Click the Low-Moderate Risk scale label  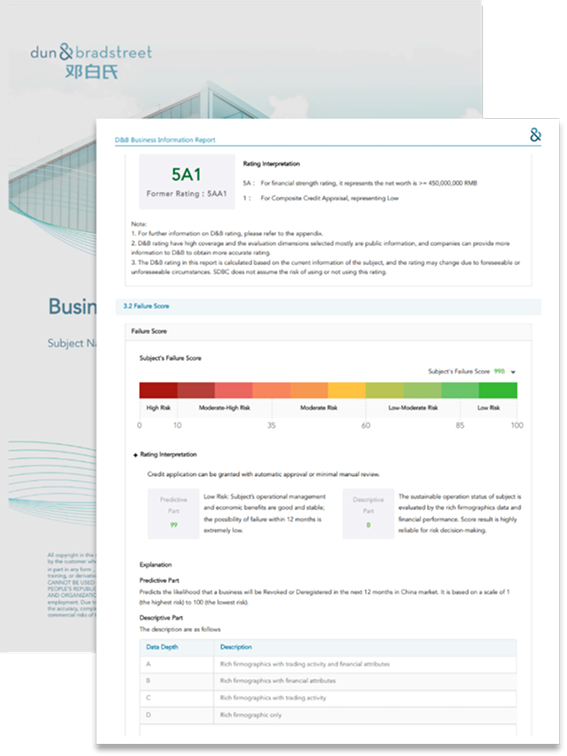pyautogui.click(x=413, y=408)
